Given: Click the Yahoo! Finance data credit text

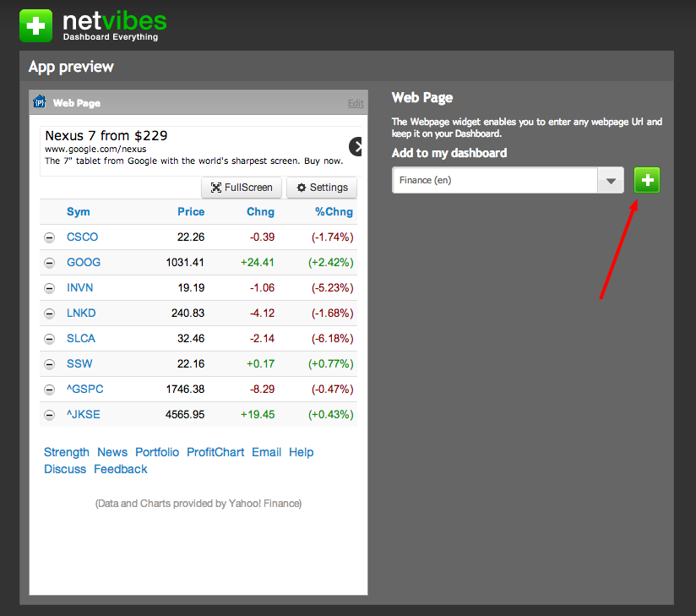Looking at the screenshot, I should pos(198,504).
